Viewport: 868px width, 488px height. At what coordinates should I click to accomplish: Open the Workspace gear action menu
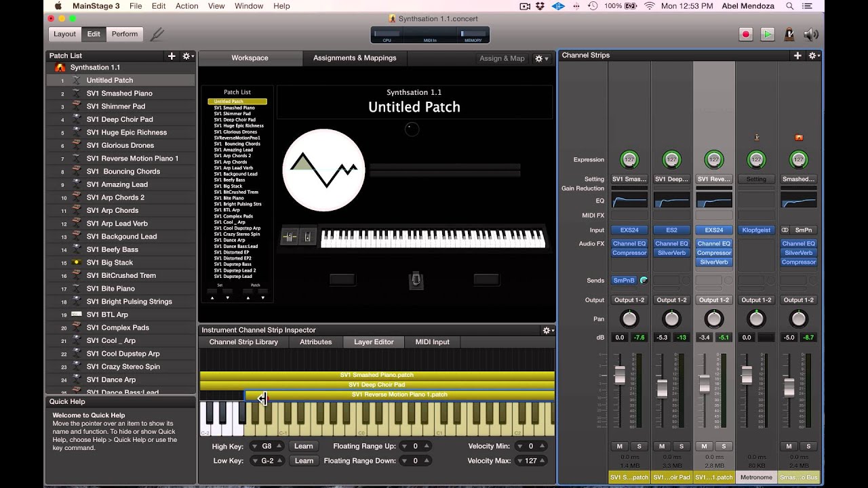tap(541, 58)
